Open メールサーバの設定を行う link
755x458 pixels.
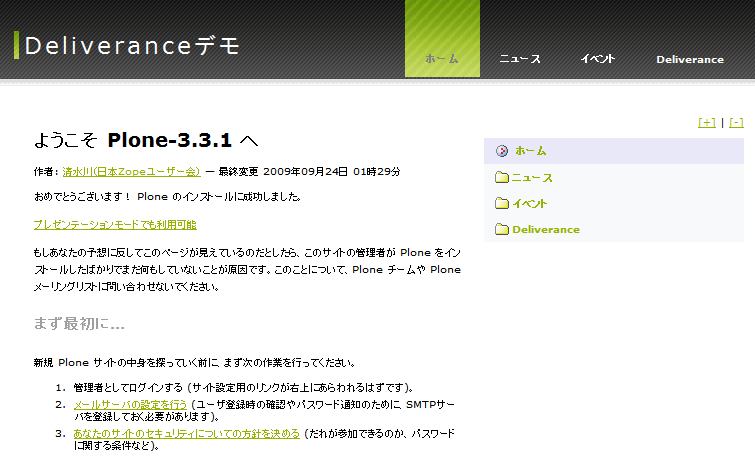coord(130,405)
